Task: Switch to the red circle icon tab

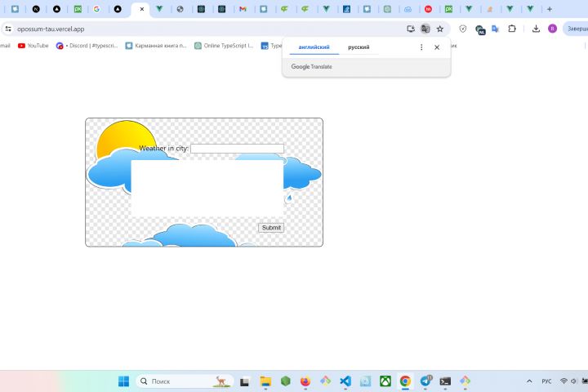Action: pos(428,9)
